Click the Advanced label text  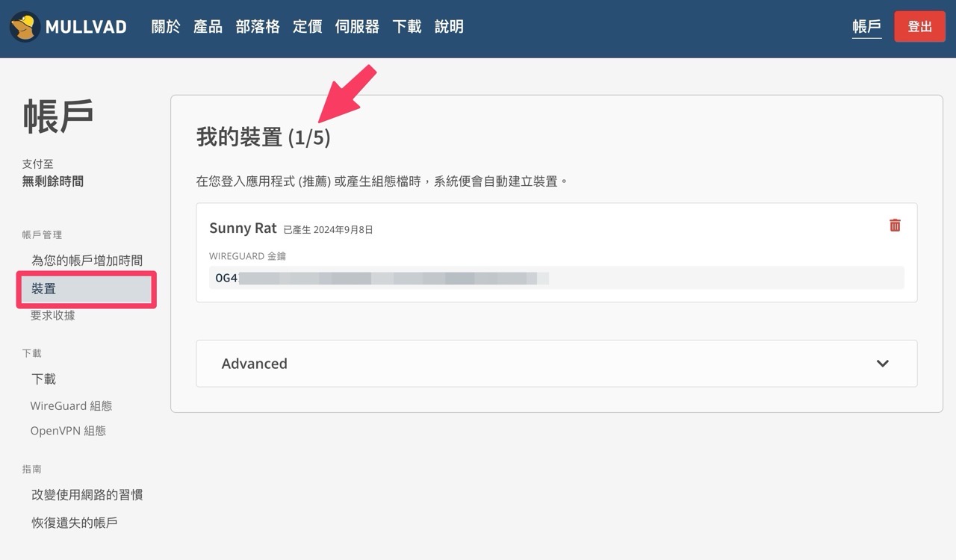point(254,364)
